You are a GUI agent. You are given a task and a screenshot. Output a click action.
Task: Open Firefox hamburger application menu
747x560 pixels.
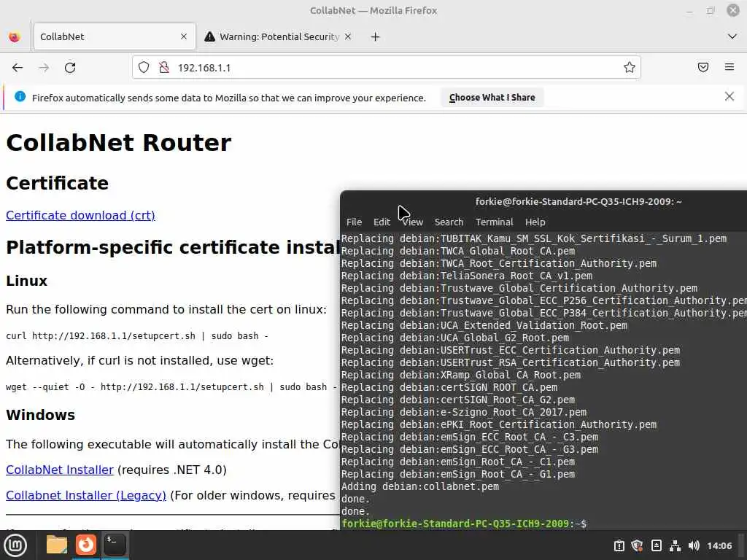tap(729, 67)
